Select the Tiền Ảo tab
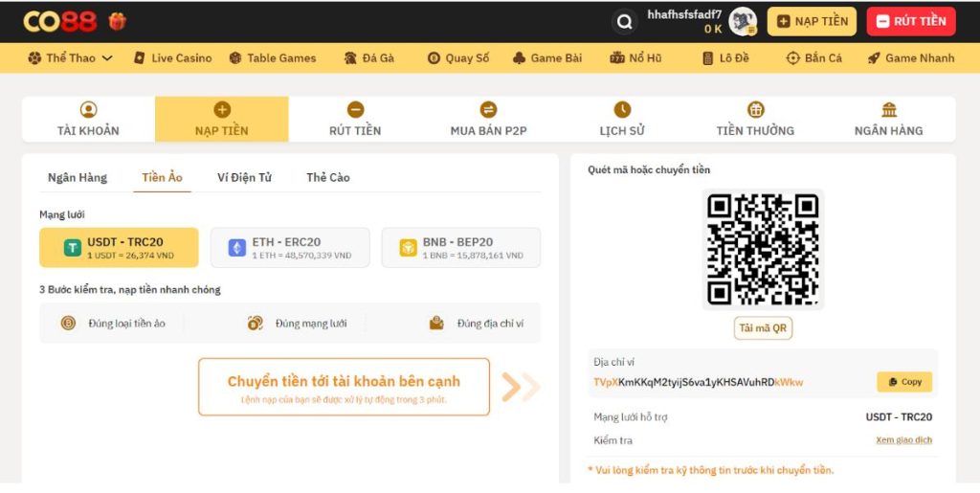 coord(162,177)
